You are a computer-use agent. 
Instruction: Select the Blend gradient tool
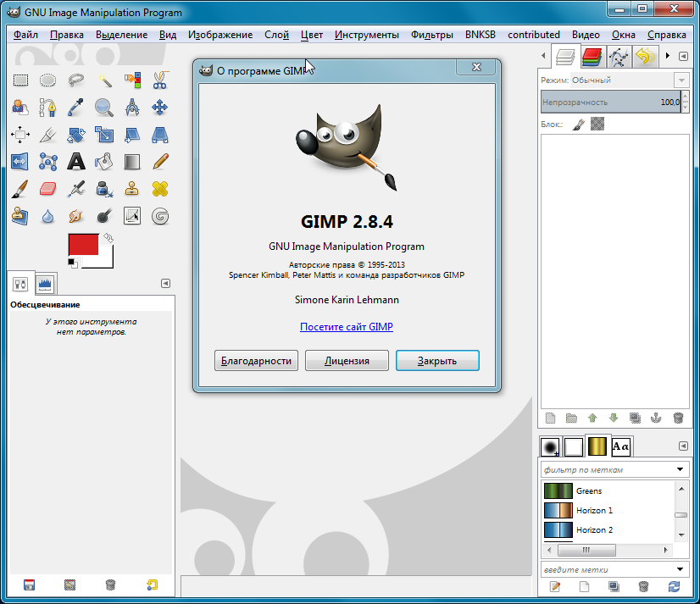132,162
